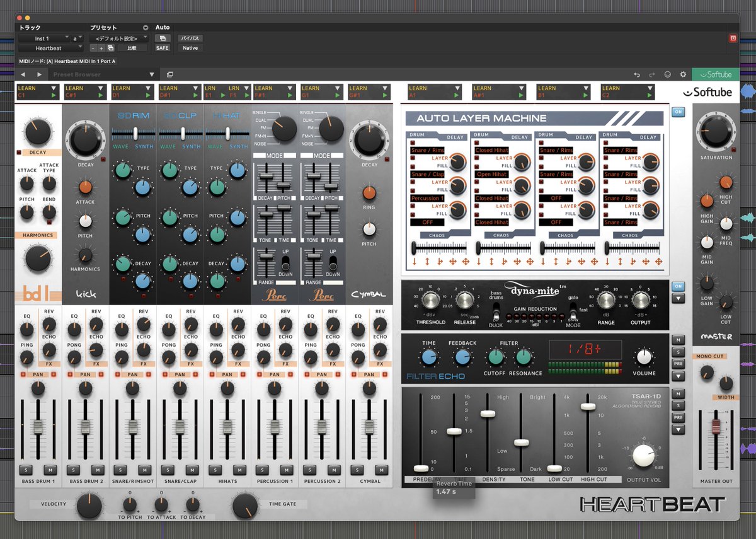Viewport: 756px width, 539px height.
Task: Select the Snare / Clap drum slot
Action: coord(428,175)
